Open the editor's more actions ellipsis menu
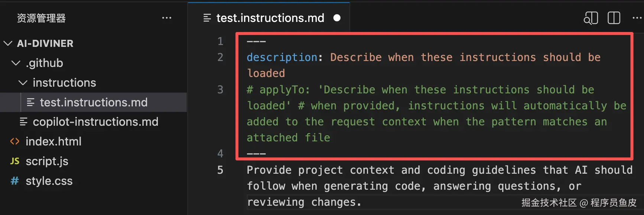The width and height of the screenshot is (644, 215). pos(637,18)
